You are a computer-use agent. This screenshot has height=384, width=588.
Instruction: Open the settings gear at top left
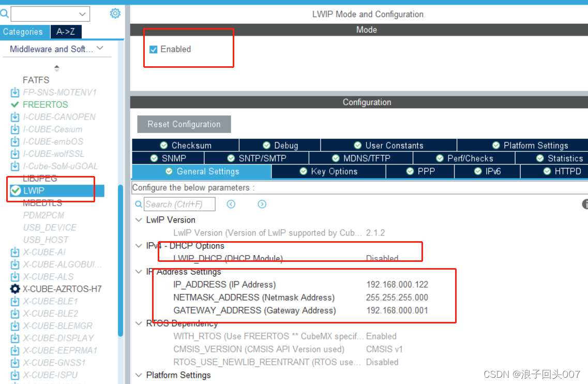point(115,13)
